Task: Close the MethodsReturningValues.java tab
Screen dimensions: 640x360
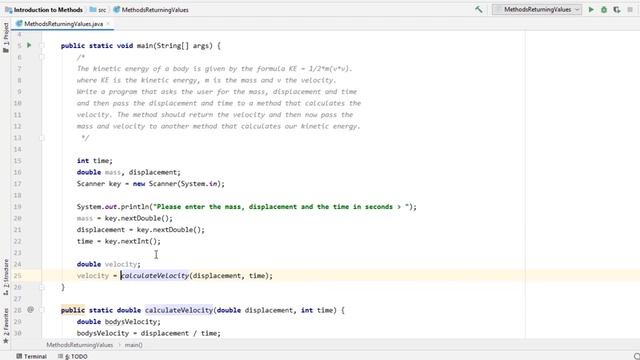Action: (108, 24)
